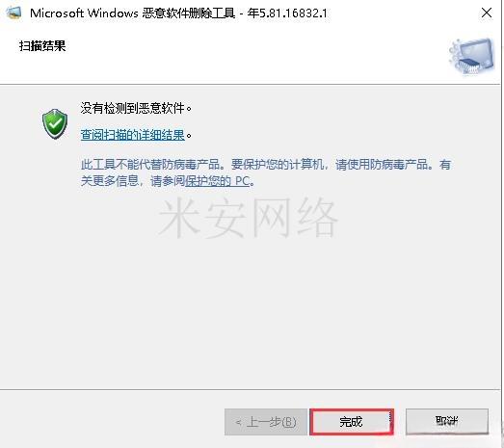The image size is (504, 448).
Task: Close the dialog with the X button
Action: 487,13
